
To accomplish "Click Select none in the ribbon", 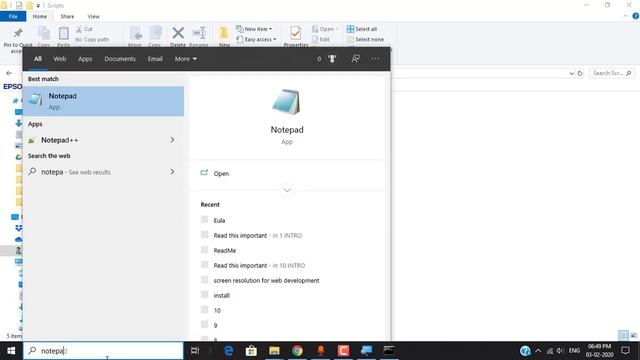I will coord(365,40).
